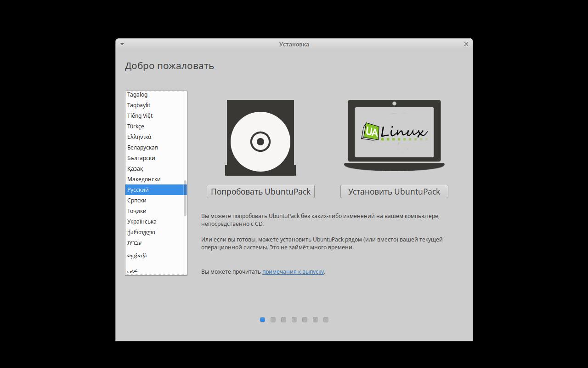The height and width of the screenshot is (368, 588).
Task: Click the language list scrollbar thumb
Action: pyautogui.click(x=185, y=198)
